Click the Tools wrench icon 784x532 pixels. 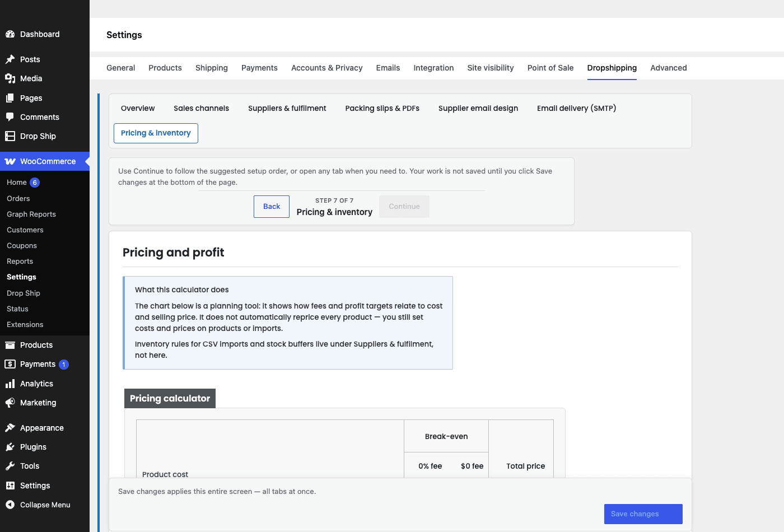pyautogui.click(x=10, y=466)
